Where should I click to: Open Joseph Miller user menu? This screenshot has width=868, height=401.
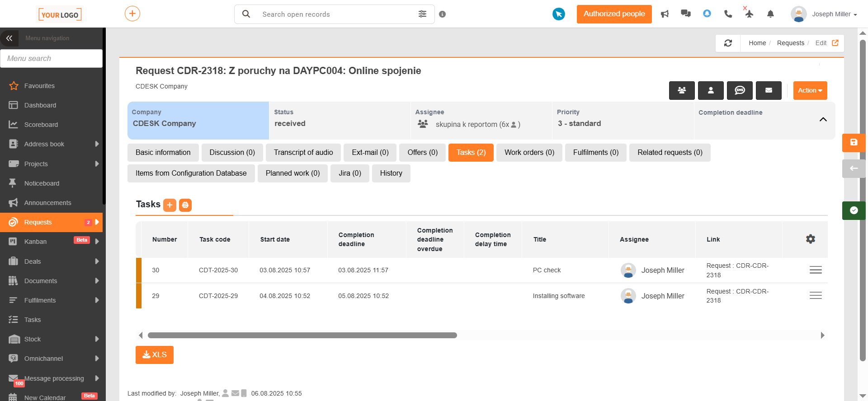coord(824,14)
